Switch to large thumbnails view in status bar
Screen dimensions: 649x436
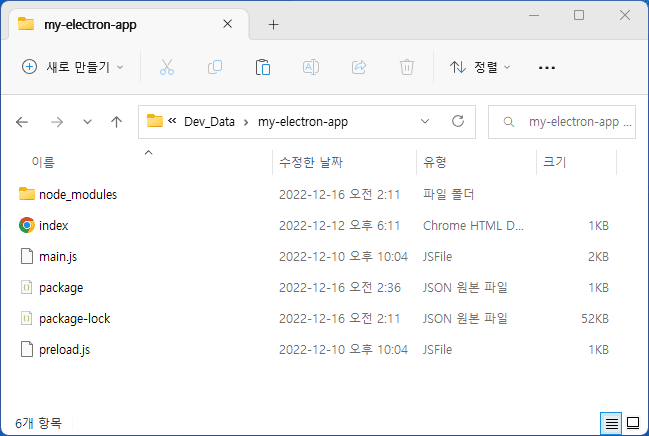click(633, 423)
